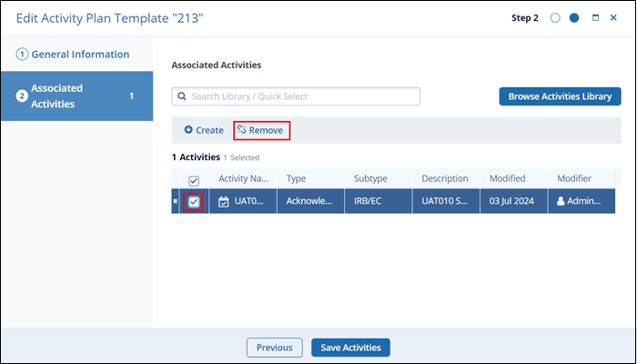
Task: Click the maximize window icon
Action: point(595,17)
